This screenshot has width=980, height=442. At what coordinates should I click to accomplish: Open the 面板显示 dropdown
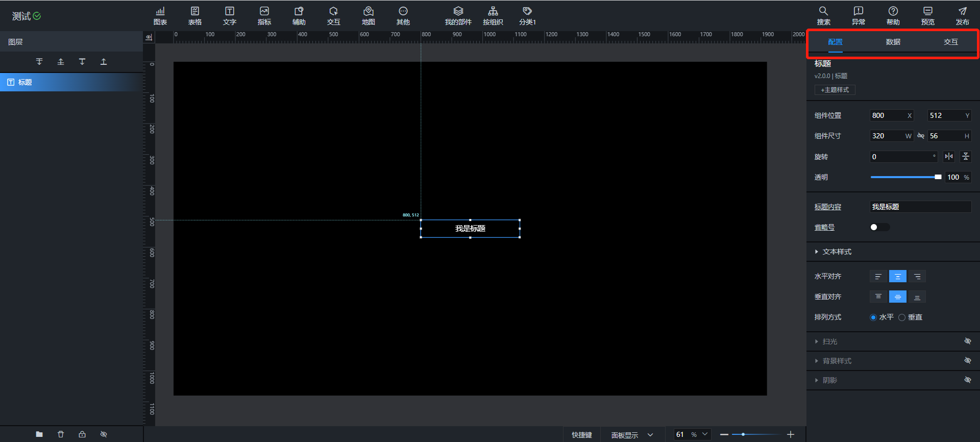click(x=632, y=435)
